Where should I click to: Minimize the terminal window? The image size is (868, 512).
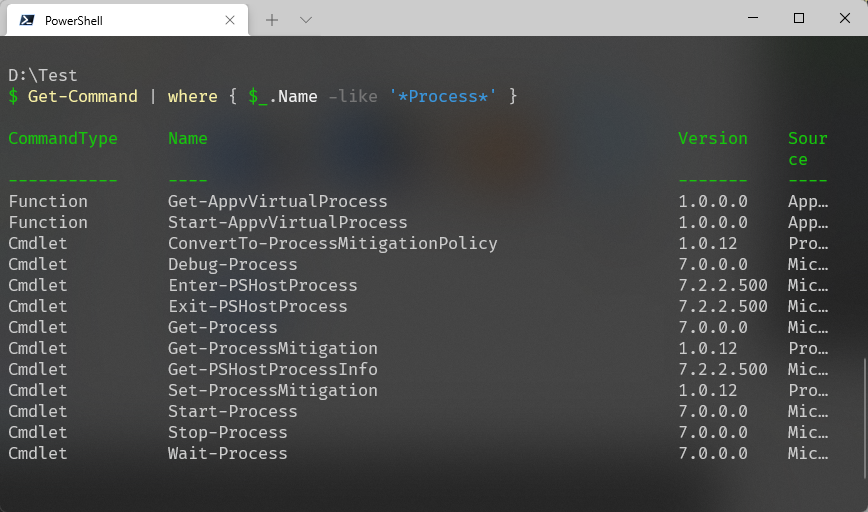(753, 18)
